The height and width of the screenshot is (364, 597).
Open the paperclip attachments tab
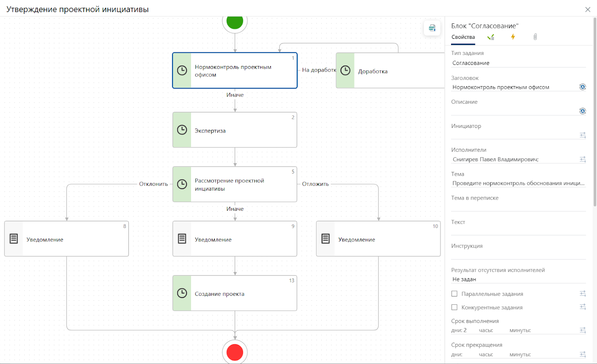pyautogui.click(x=535, y=37)
